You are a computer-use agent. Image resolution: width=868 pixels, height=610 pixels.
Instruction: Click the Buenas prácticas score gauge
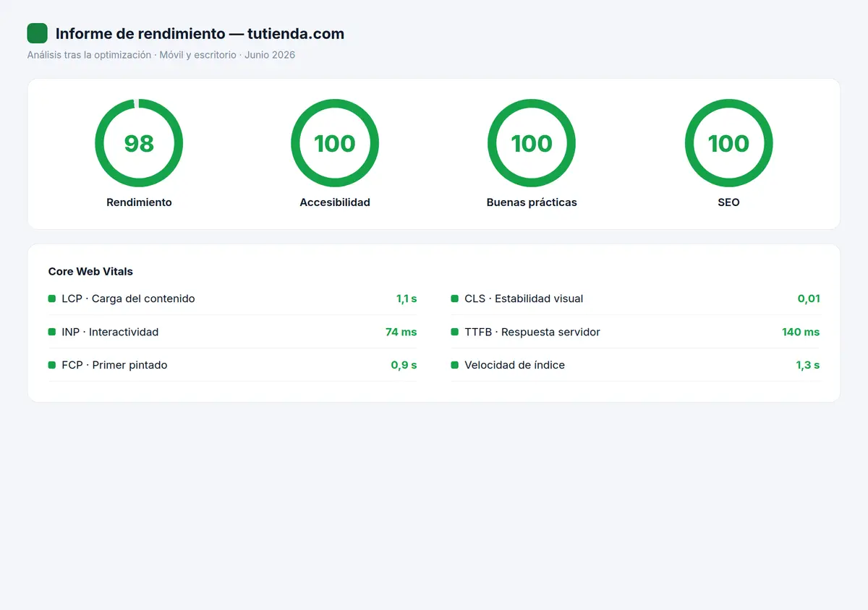click(x=532, y=143)
